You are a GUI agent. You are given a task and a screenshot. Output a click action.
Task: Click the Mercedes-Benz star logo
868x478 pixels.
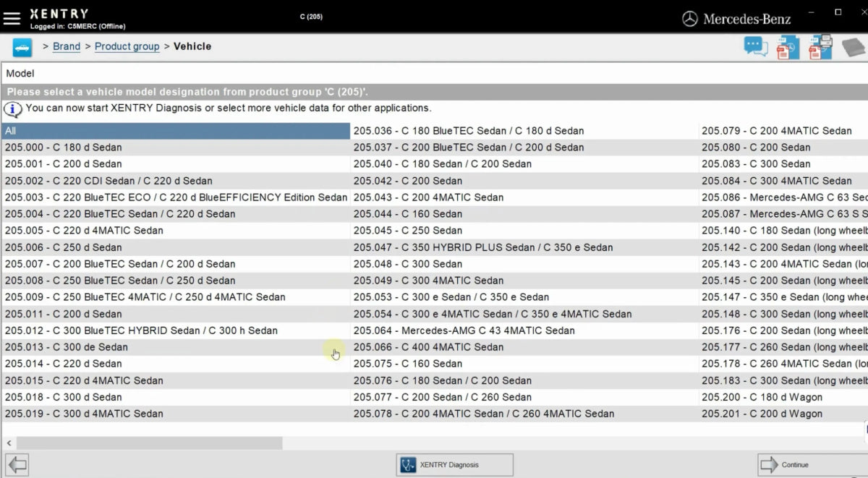pyautogui.click(x=689, y=18)
